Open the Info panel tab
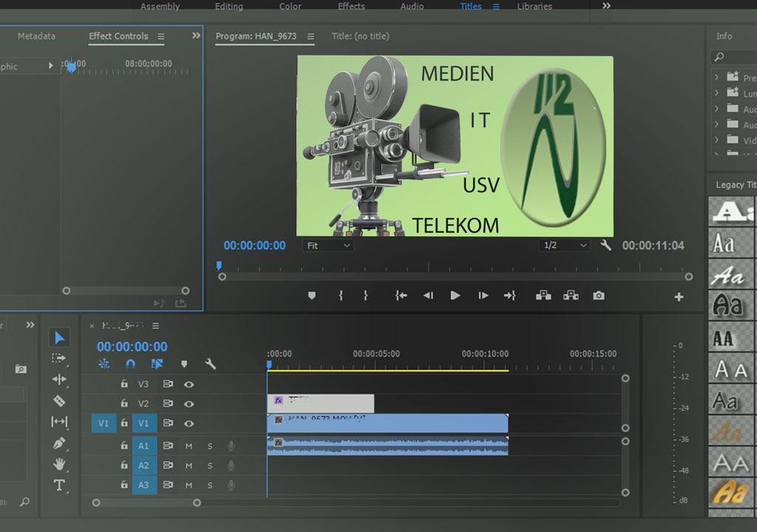 [724, 36]
